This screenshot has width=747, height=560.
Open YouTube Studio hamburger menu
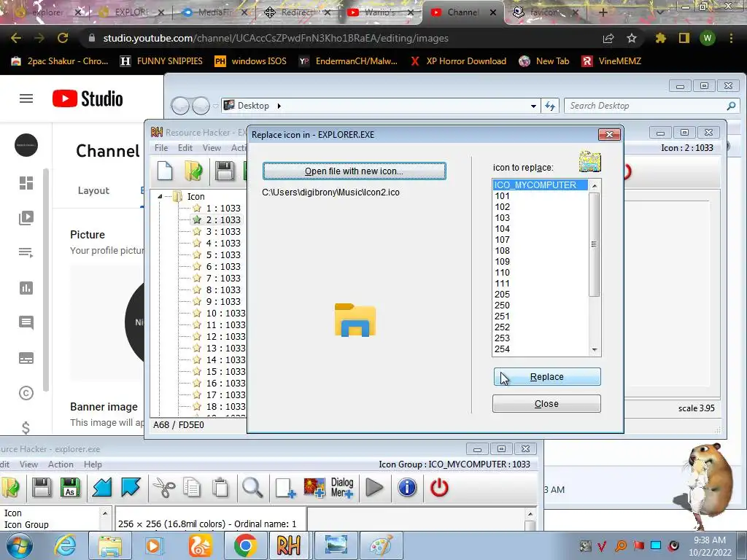point(26,98)
